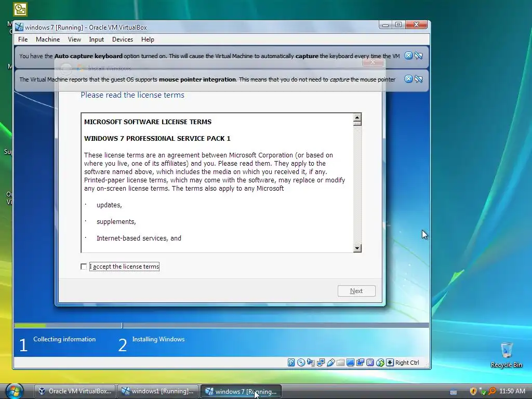532x399 pixels.
Task: Click the Collecting information step label
Action: 64,339
